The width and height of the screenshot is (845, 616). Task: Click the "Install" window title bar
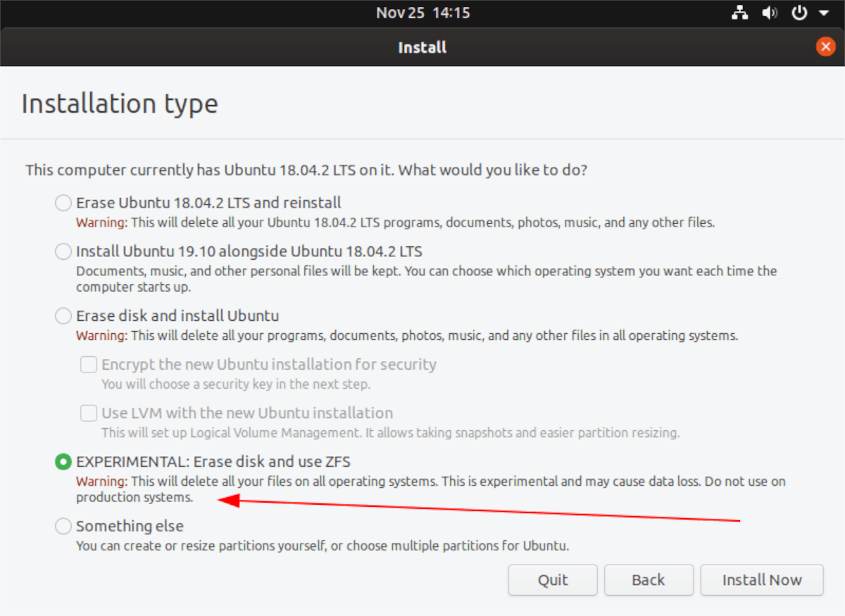tap(422, 47)
